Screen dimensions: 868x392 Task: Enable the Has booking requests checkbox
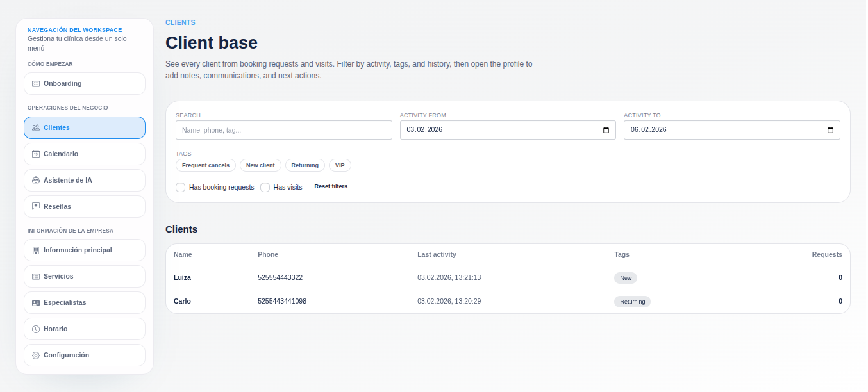tap(181, 188)
